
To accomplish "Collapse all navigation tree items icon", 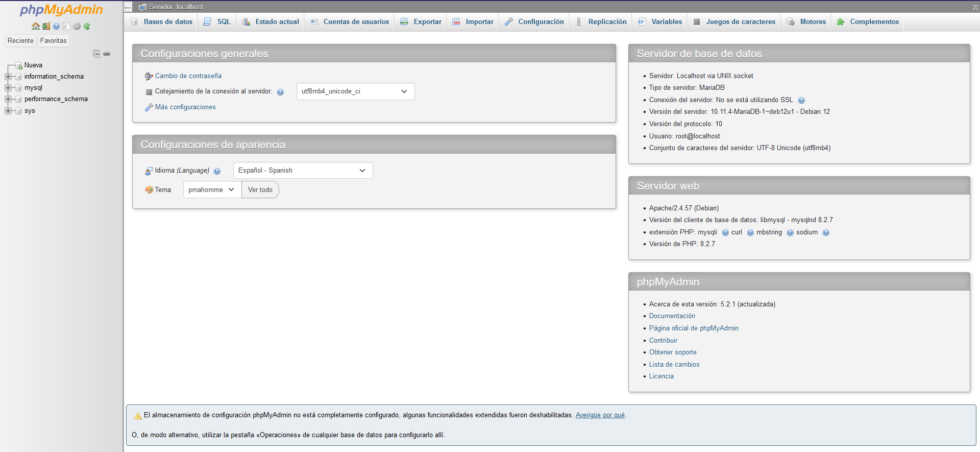I will 96,54.
